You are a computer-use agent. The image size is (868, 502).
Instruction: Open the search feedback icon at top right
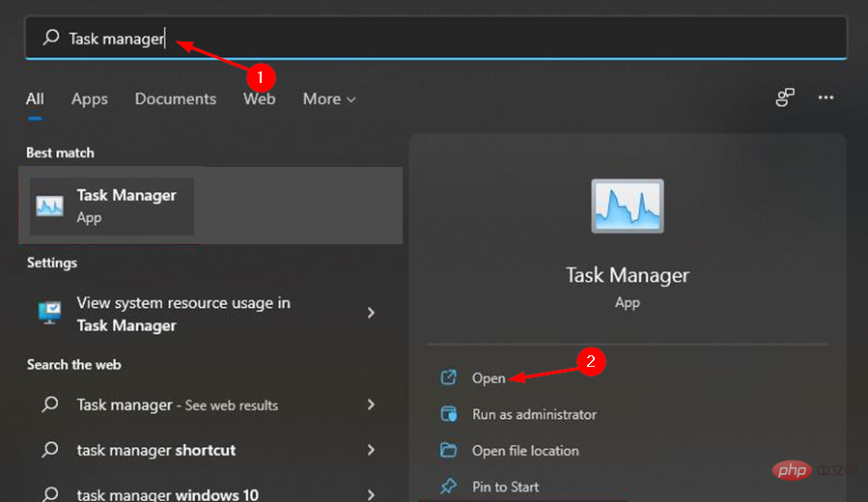785,98
